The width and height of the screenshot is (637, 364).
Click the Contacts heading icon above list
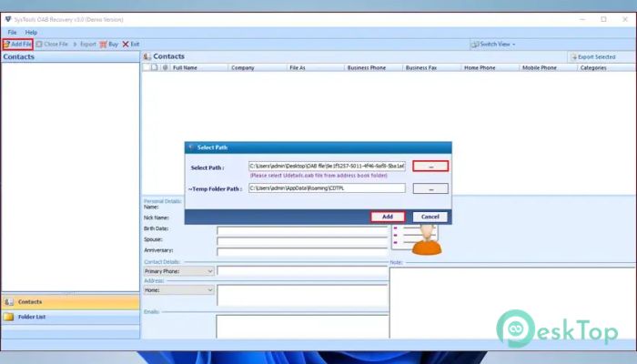coord(147,56)
